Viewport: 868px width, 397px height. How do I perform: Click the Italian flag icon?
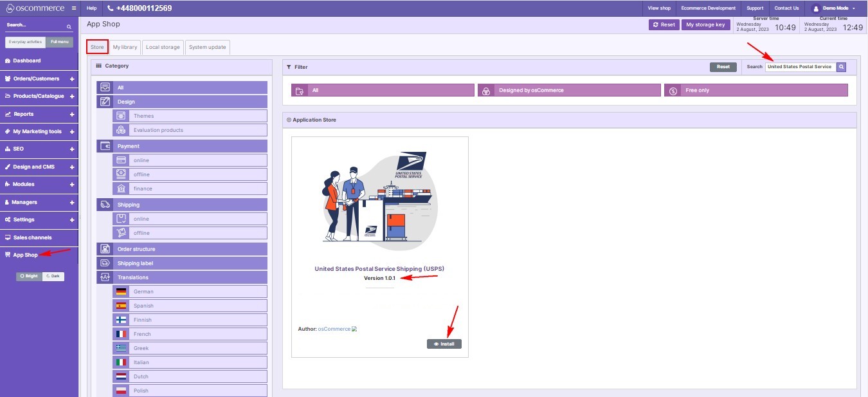[121, 362]
